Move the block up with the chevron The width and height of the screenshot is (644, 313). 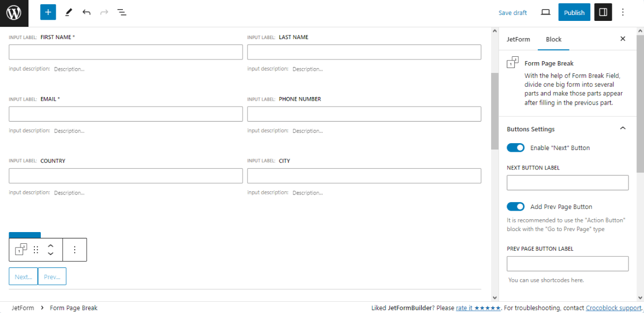pyautogui.click(x=50, y=245)
